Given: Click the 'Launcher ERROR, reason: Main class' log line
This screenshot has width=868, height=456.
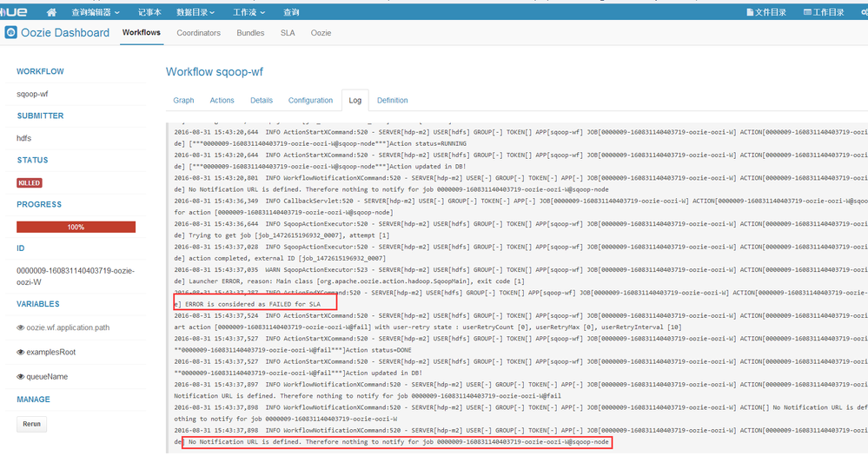Looking at the screenshot, I should [349, 281].
